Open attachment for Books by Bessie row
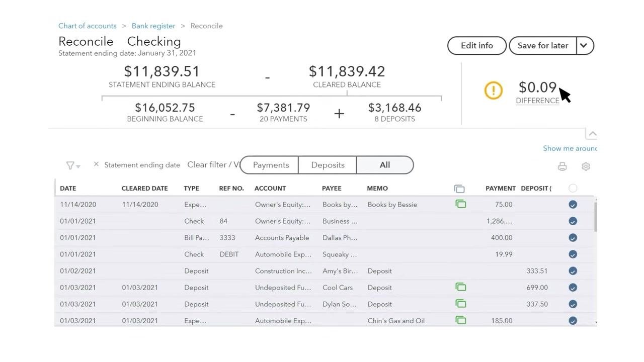This screenshot has width=644, height=362. tap(460, 204)
